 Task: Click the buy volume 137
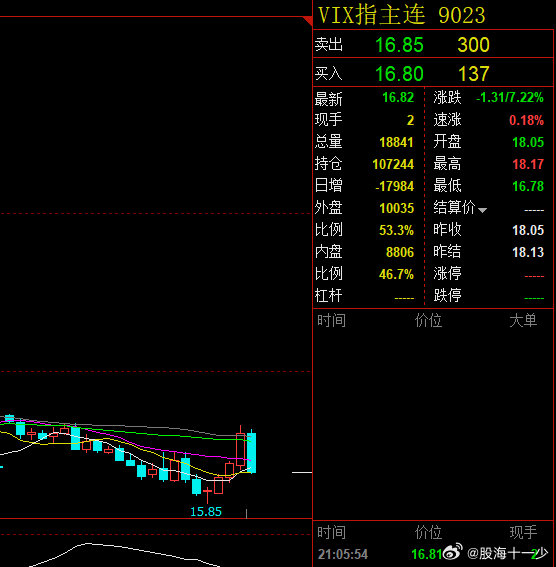(474, 74)
